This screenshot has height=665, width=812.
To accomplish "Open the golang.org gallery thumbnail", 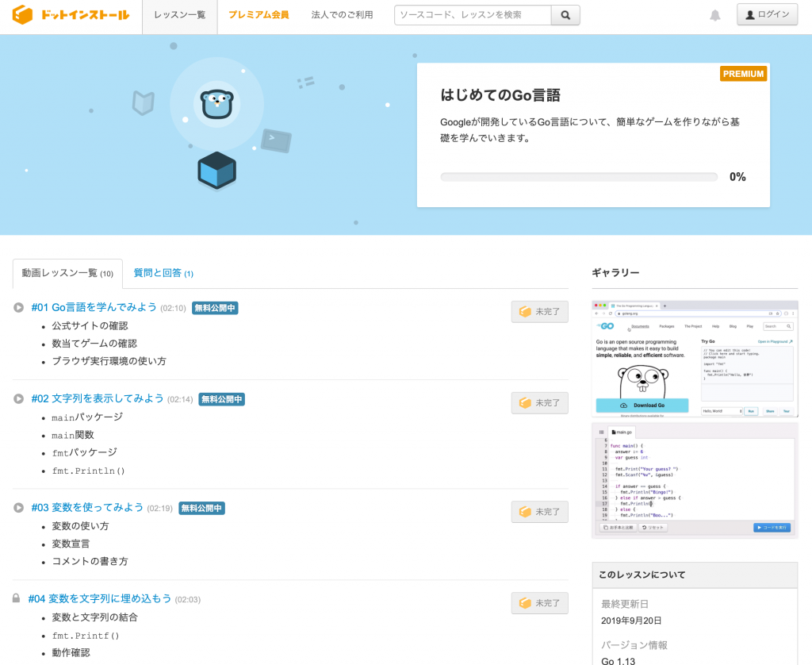I will (695, 359).
